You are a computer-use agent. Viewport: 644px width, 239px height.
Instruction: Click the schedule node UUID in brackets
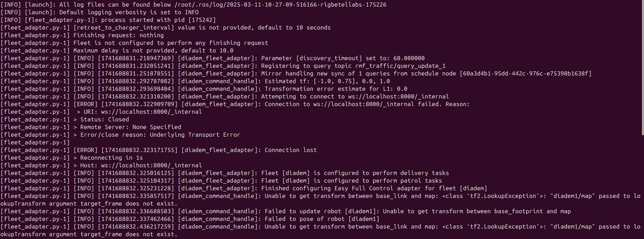(525, 73)
